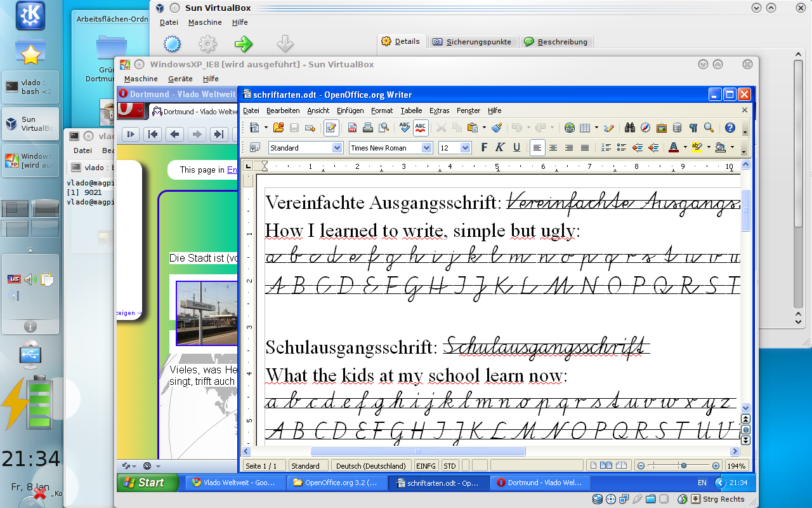The width and height of the screenshot is (812, 508).
Task: Open the Navigator compass icon
Action: coord(646,128)
